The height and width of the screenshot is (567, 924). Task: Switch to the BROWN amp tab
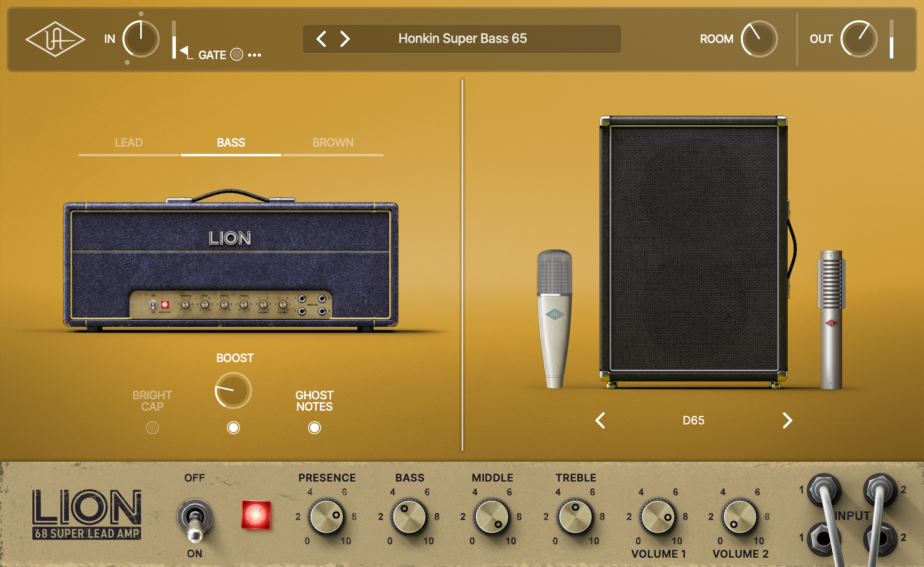(334, 143)
